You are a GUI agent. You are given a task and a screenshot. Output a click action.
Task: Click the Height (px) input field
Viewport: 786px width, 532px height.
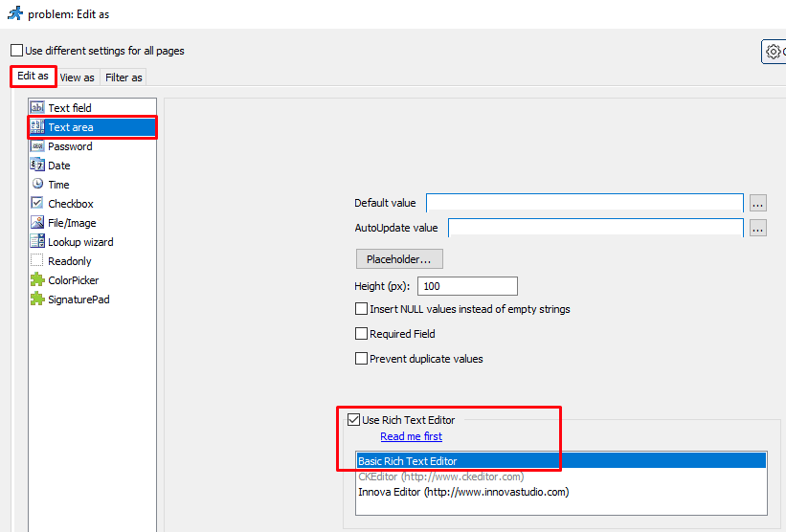pyautogui.click(x=467, y=286)
